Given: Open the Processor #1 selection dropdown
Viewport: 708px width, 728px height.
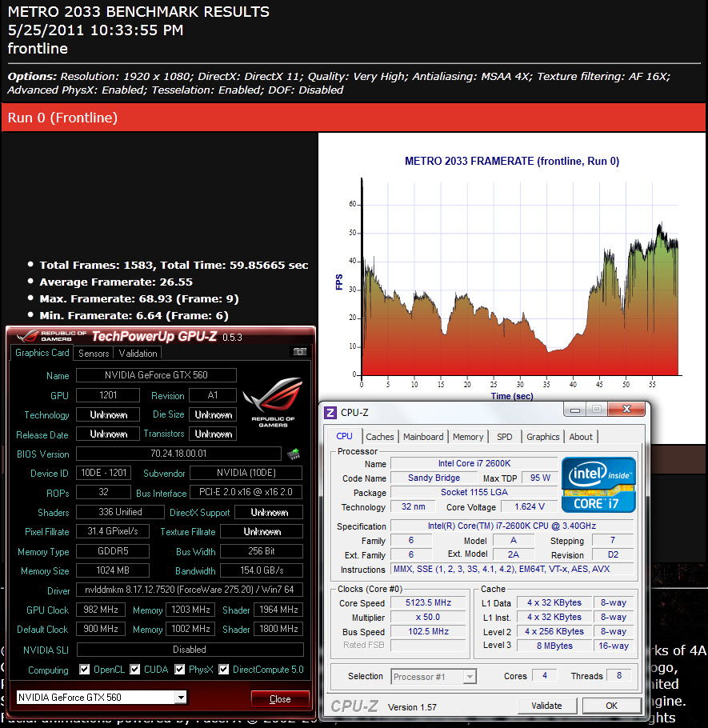Looking at the screenshot, I should click(470, 677).
